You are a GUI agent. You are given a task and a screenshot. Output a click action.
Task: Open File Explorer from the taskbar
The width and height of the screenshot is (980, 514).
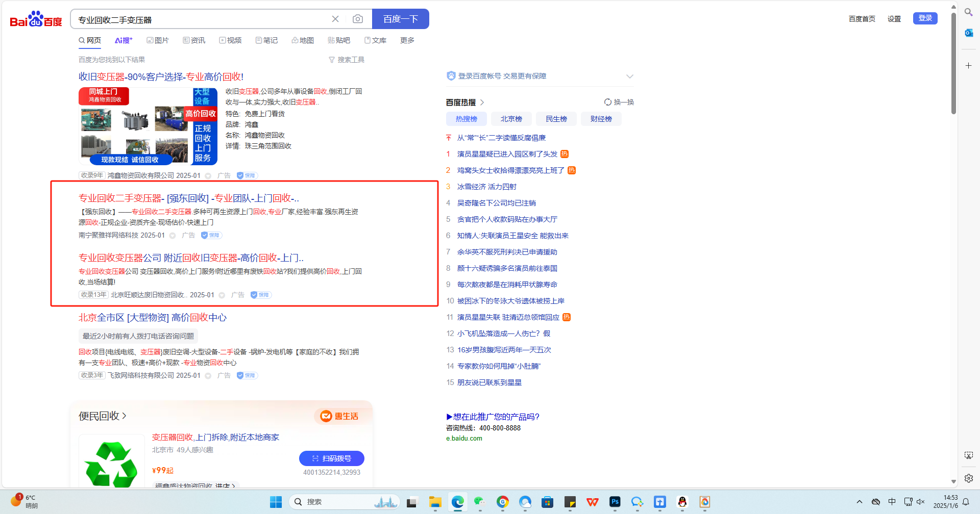click(x=435, y=502)
